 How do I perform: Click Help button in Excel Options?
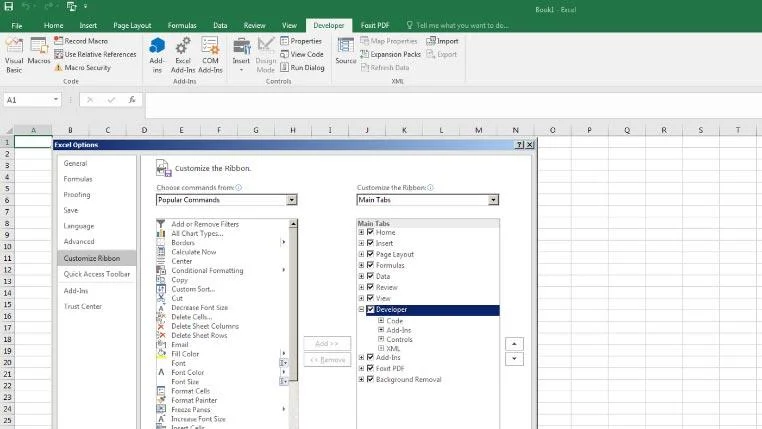click(519, 145)
